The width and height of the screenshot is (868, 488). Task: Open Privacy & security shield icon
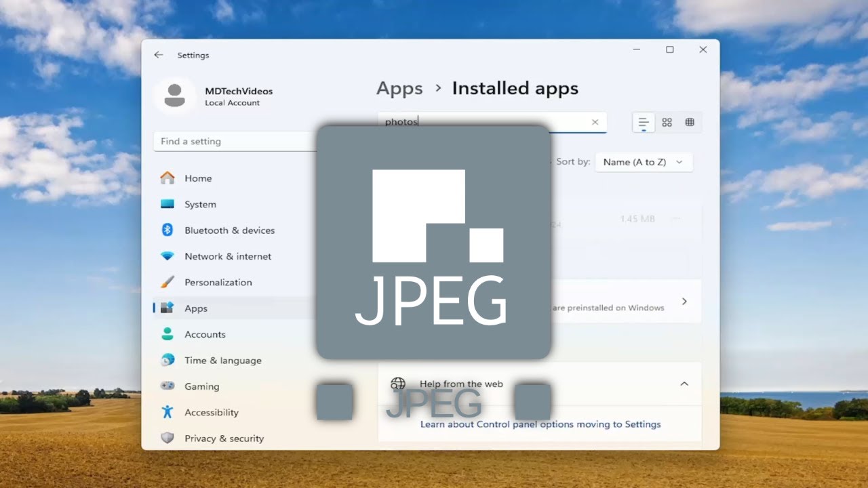(x=167, y=439)
